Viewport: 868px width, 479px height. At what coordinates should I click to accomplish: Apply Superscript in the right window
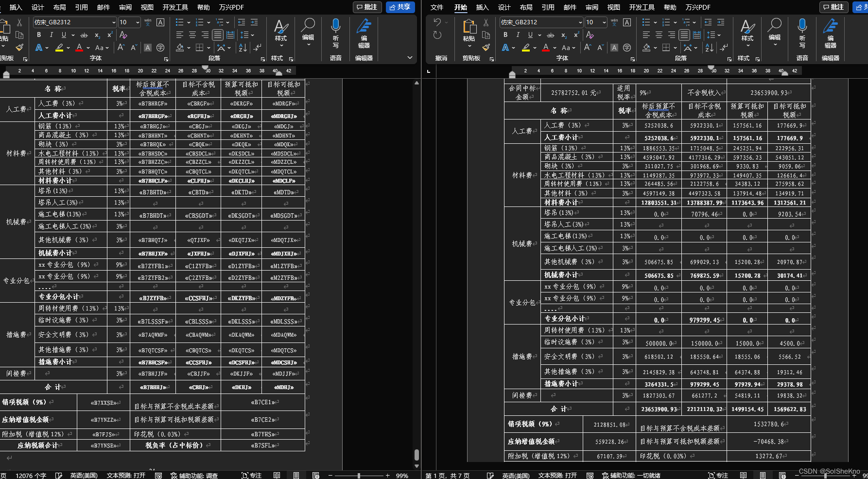pos(576,35)
